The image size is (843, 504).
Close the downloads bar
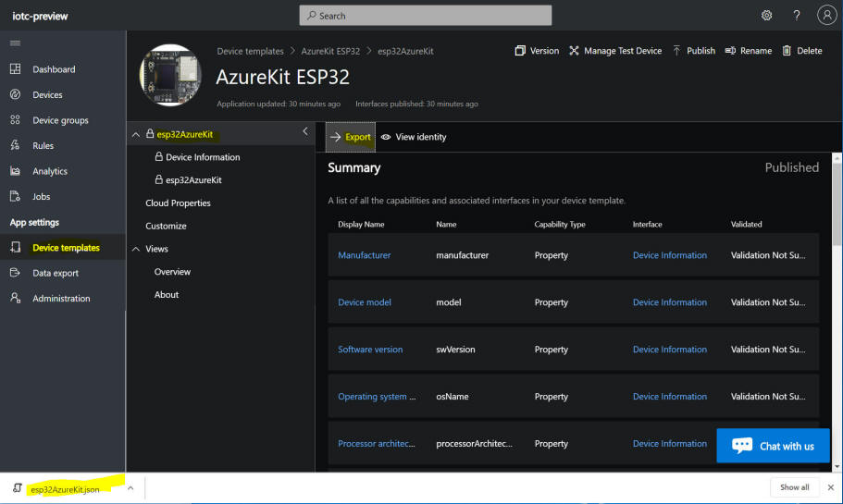[x=831, y=487]
